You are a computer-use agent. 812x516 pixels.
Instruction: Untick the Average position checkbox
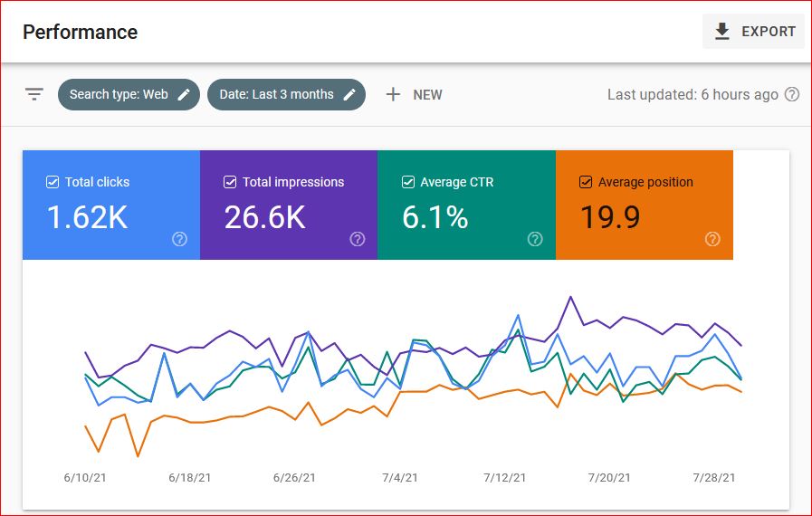click(586, 182)
